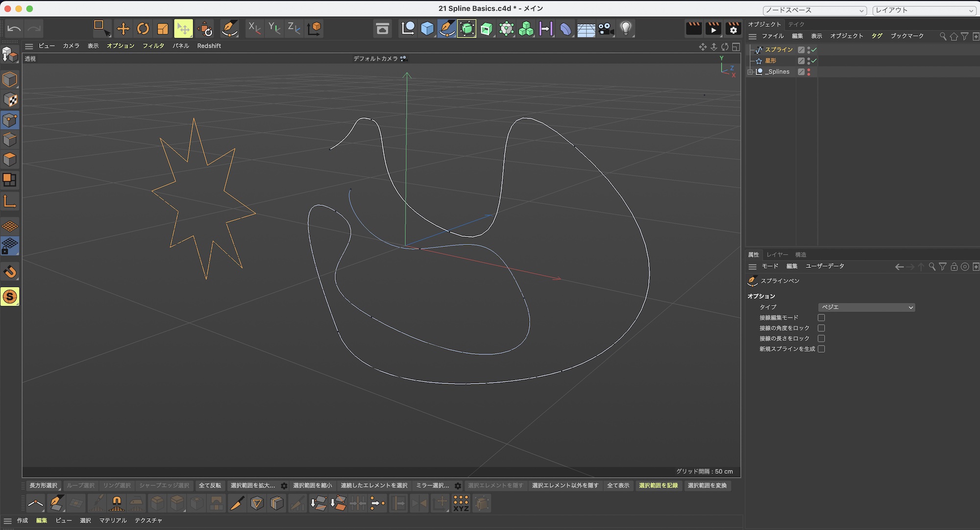Select the Scale tool icon
980x530 pixels.
(163, 29)
